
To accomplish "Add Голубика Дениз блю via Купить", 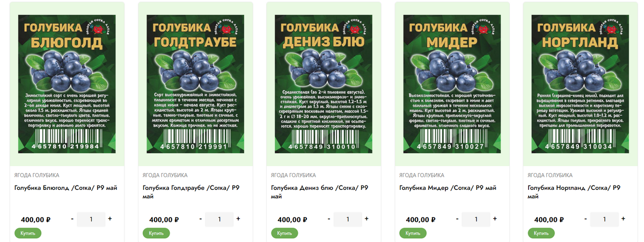I will (x=284, y=233).
